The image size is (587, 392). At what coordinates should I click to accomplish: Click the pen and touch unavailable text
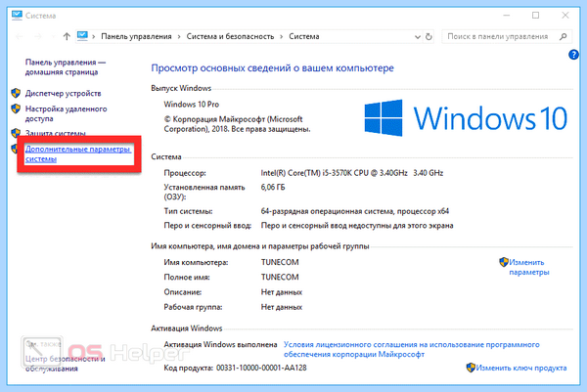357,226
